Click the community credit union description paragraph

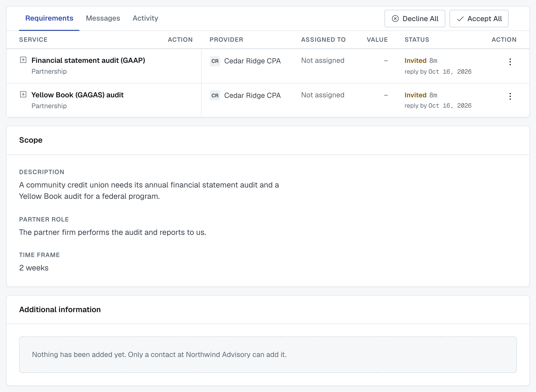pyautogui.click(x=149, y=191)
